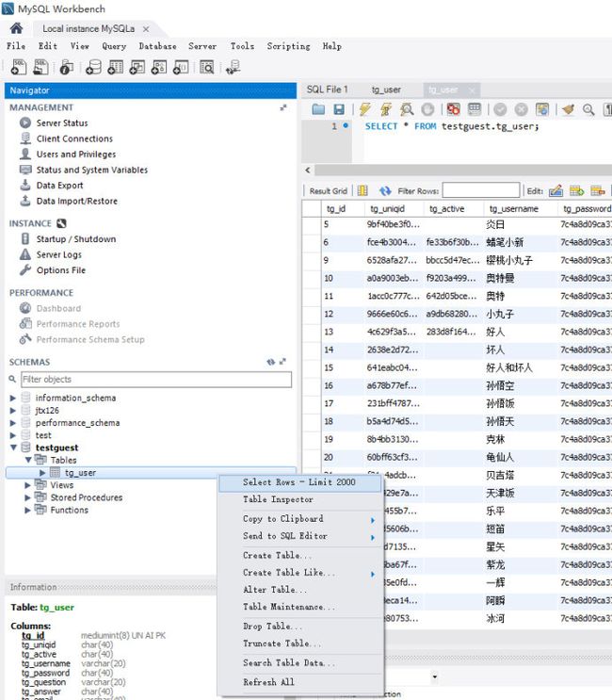The height and width of the screenshot is (700, 612).
Task: Create a new function toolbar icon
Action: 181,67
